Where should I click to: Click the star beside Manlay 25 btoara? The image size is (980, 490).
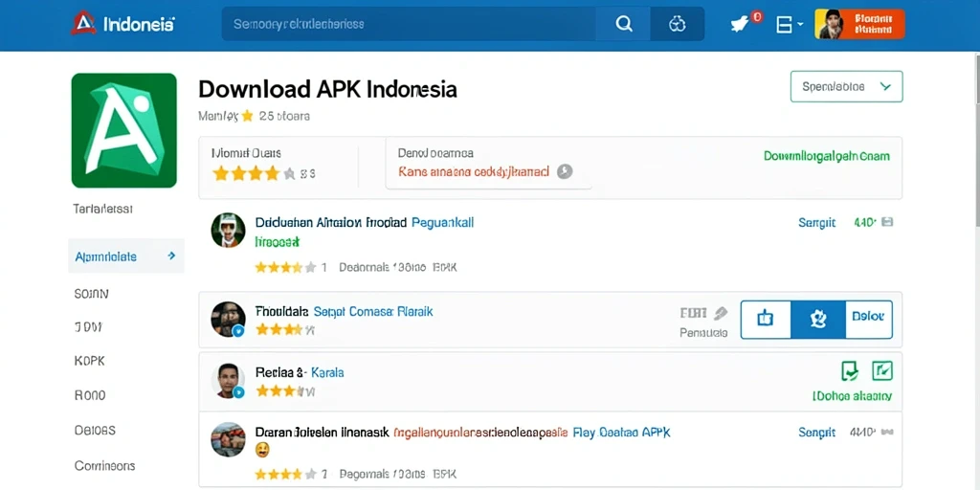point(247,116)
